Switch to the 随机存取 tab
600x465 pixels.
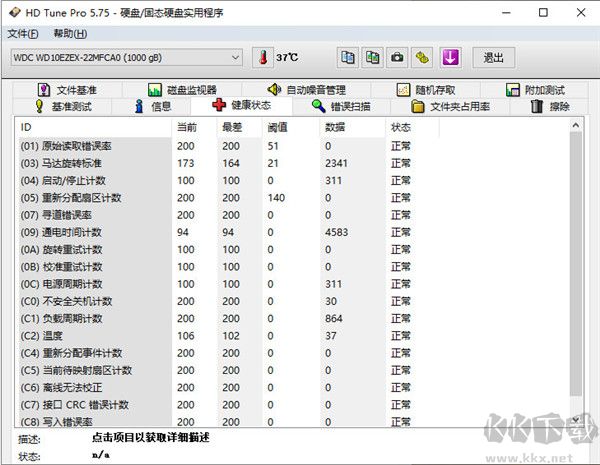[426, 90]
